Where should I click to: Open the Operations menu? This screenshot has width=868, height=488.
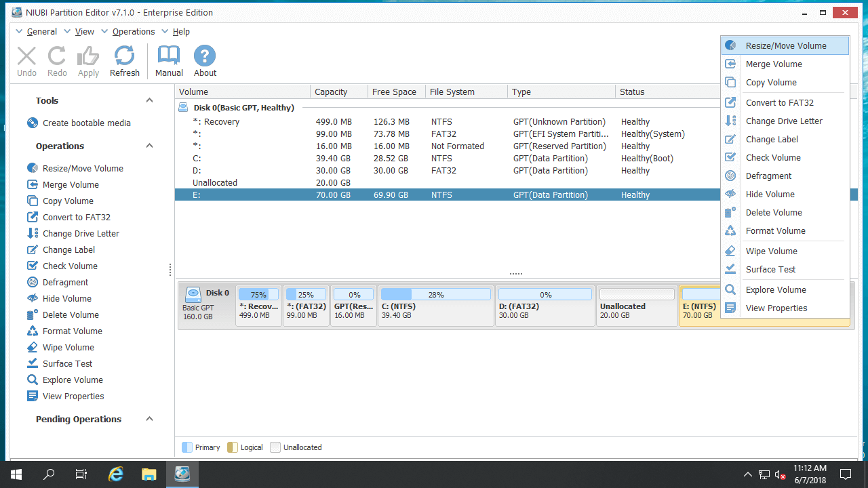(x=133, y=31)
